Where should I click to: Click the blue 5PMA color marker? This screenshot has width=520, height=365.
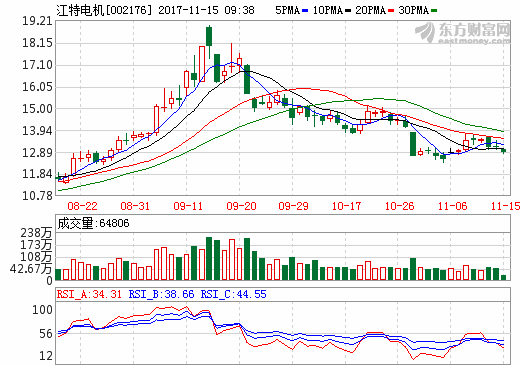305,11
